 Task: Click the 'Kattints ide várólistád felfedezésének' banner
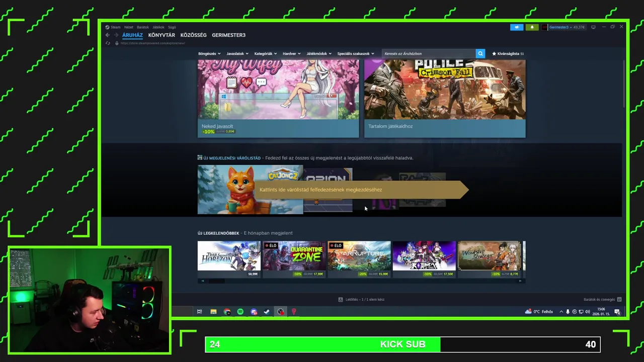[362, 190]
